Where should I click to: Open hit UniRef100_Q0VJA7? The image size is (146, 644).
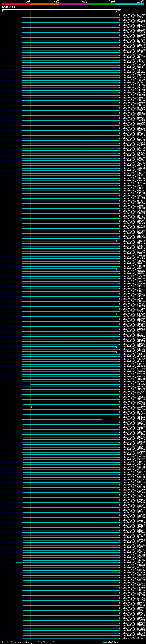133,22
